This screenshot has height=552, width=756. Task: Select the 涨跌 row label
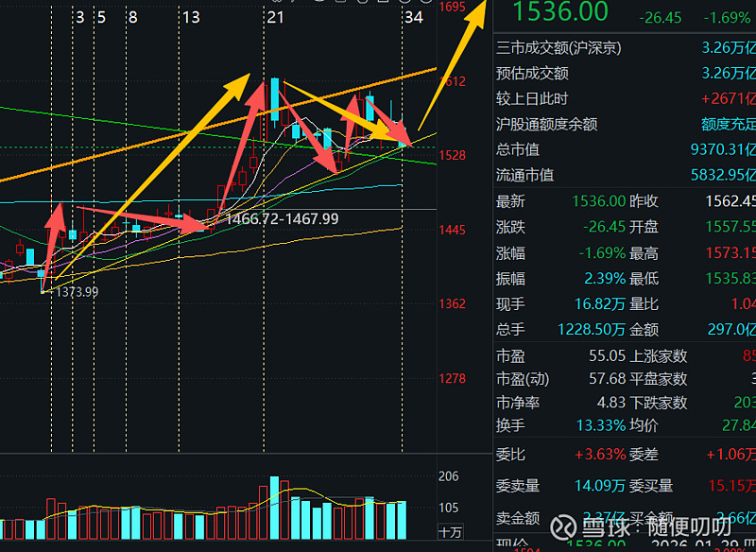510,227
